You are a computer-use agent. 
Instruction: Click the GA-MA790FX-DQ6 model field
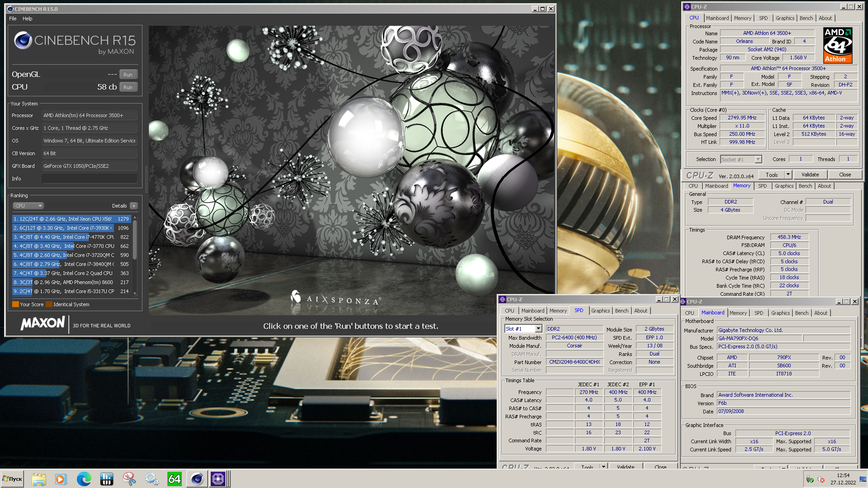[759, 338]
